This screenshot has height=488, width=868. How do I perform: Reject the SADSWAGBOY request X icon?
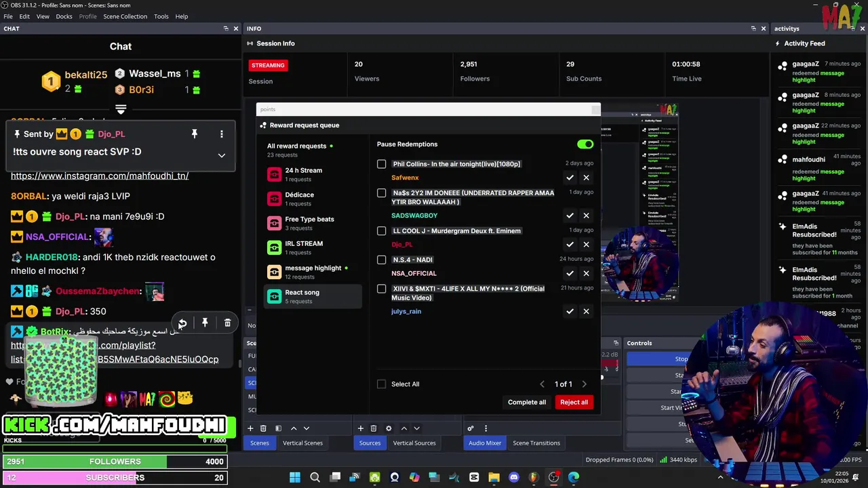pyautogui.click(x=586, y=216)
